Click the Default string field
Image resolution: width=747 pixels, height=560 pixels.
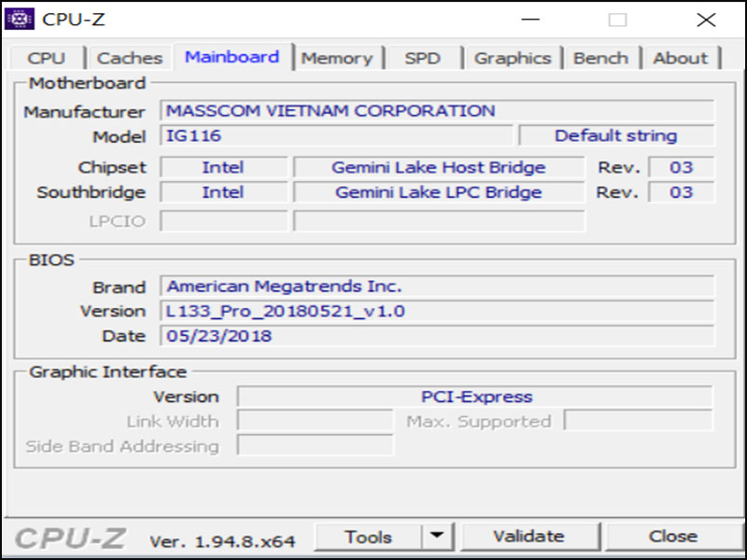[616, 135]
